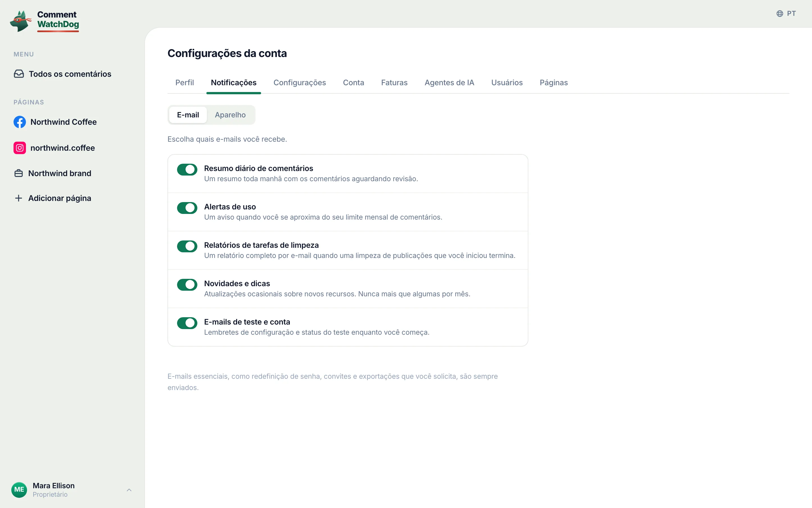Disable Relatórios de tarefas de limpeza toggle
Viewport: 812px width, 508px height.
click(187, 246)
